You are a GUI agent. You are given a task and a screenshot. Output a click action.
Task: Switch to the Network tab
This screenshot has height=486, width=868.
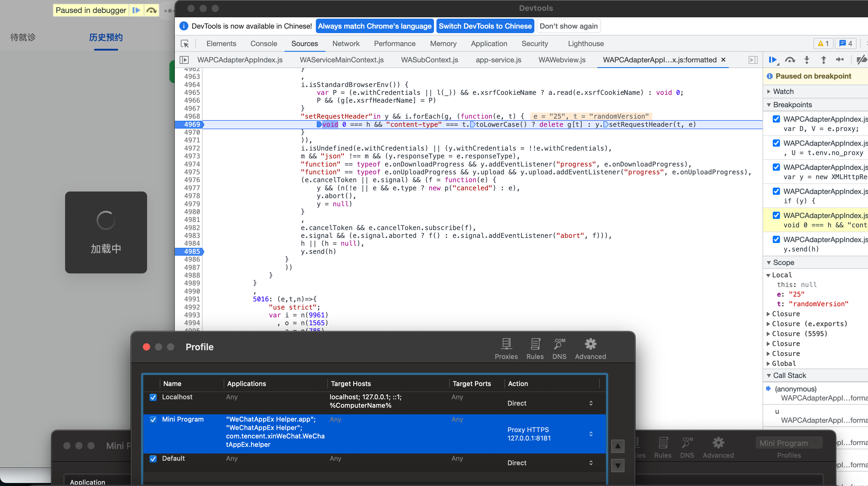coord(346,44)
